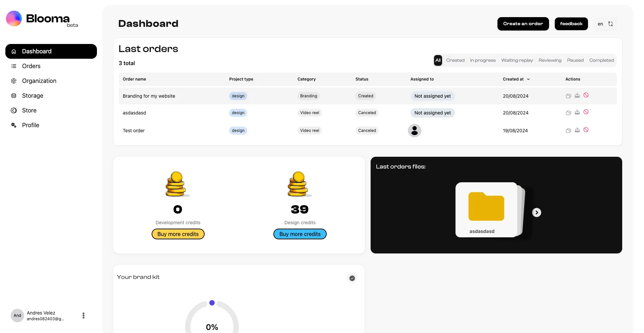Open the Orders page
This screenshot has height=333, width=644.
tap(51, 66)
